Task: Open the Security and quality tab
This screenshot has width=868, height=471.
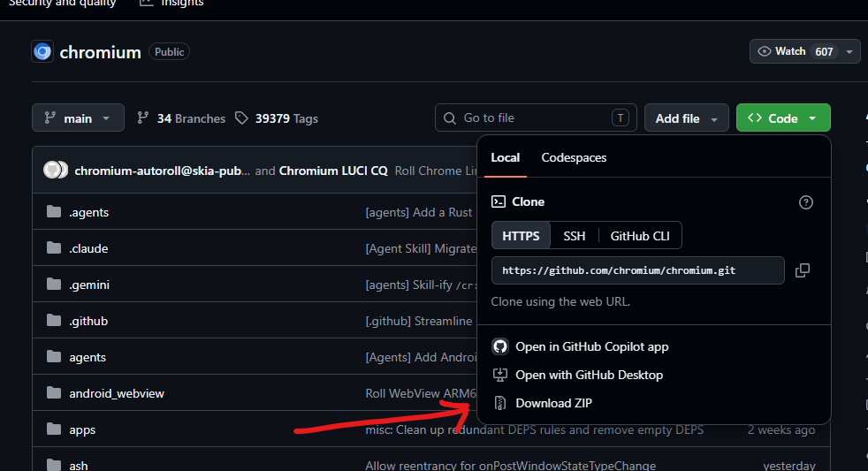Action: (62, 3)
